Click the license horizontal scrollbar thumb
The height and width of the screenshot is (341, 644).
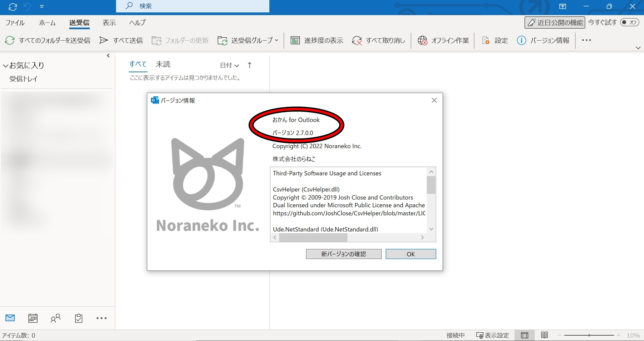point(313,238)
